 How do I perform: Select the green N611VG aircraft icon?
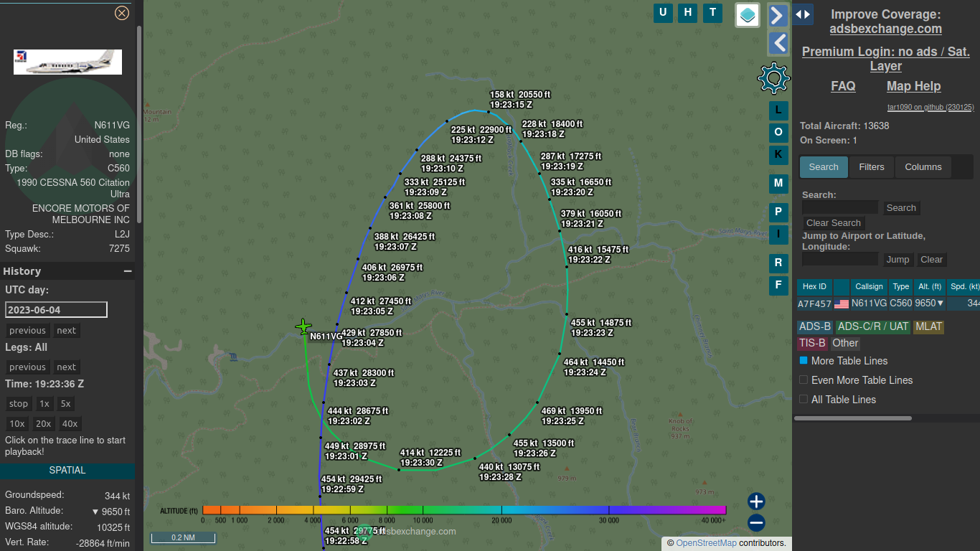click(303, 327)
